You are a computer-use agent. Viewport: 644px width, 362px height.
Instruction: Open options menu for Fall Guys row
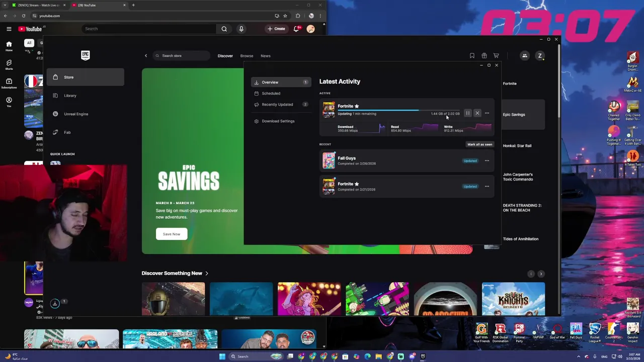487,160
